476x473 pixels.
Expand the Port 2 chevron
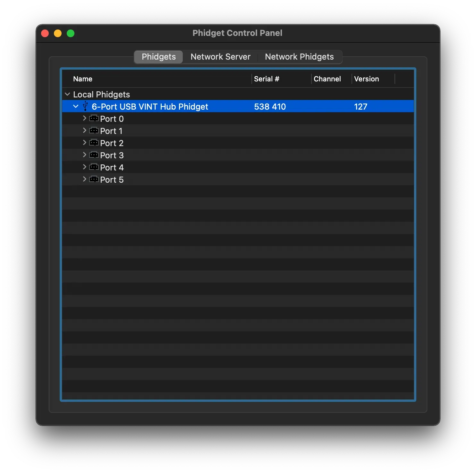[84, 143]
